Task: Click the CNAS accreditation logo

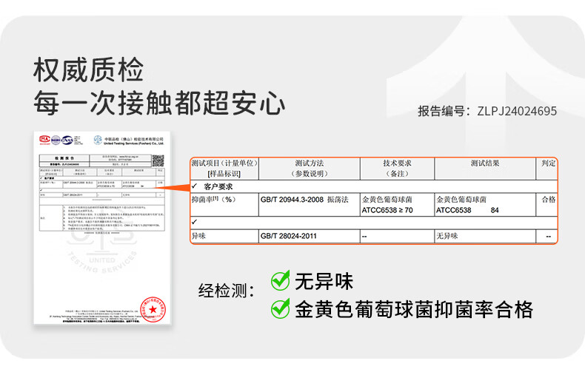Action: pyautogui.click(x=68, y=139)
